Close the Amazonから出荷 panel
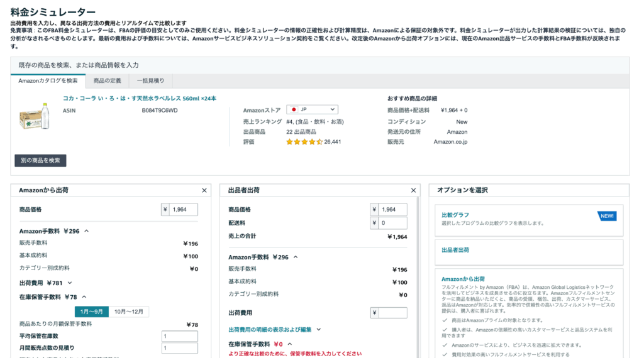The height and width of the screenshot is (358, 644). pos(204,190)
